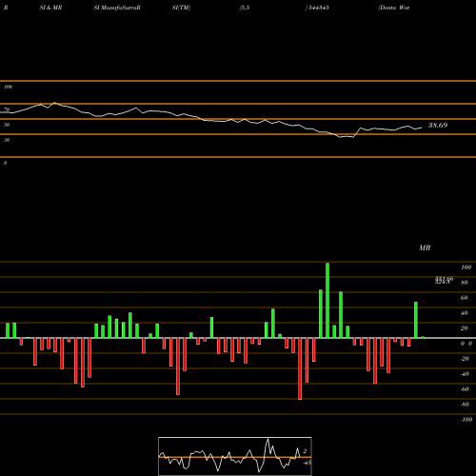
Task: Click the '60' label on MR axis
Action: 465,298
